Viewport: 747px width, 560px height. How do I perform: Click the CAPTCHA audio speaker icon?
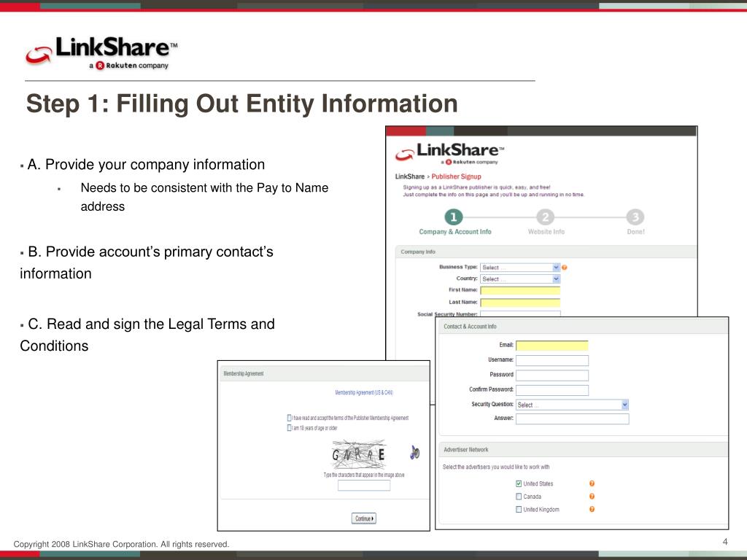coord(414,452)
